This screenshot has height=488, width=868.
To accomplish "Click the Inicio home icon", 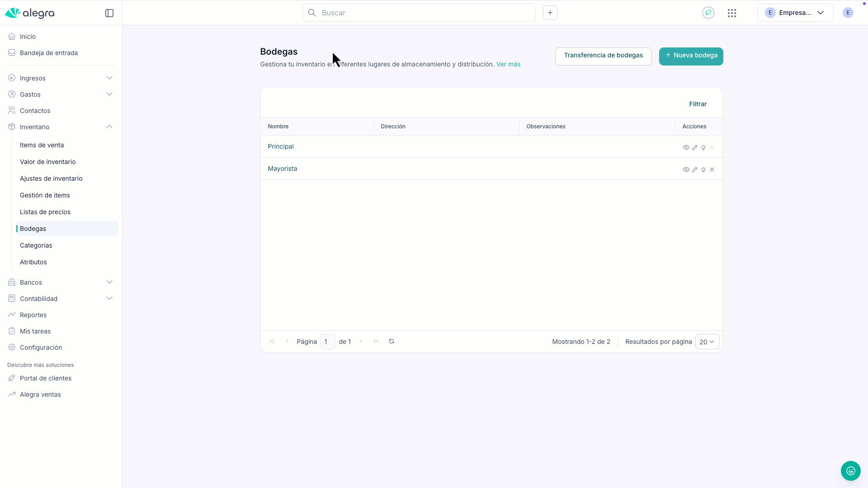I will tap(12, 37).
